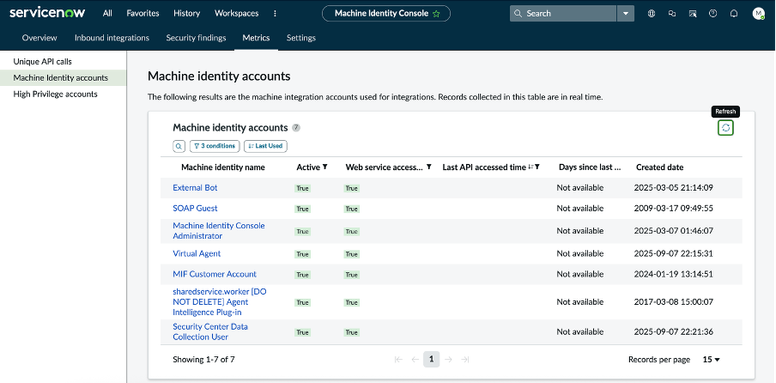Image resolution: width=776 pixels, height=383 pixels.
Task: Click the ServiceNow logo
Action: point(47,13)
